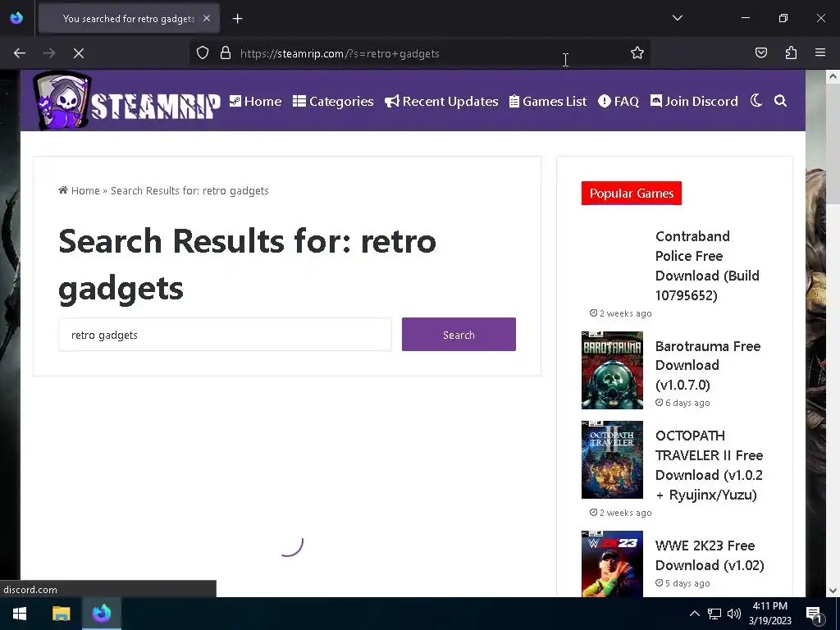Open the list all tabs dropdown
This screenshot has width=840, height=630.
pos(678,18)
